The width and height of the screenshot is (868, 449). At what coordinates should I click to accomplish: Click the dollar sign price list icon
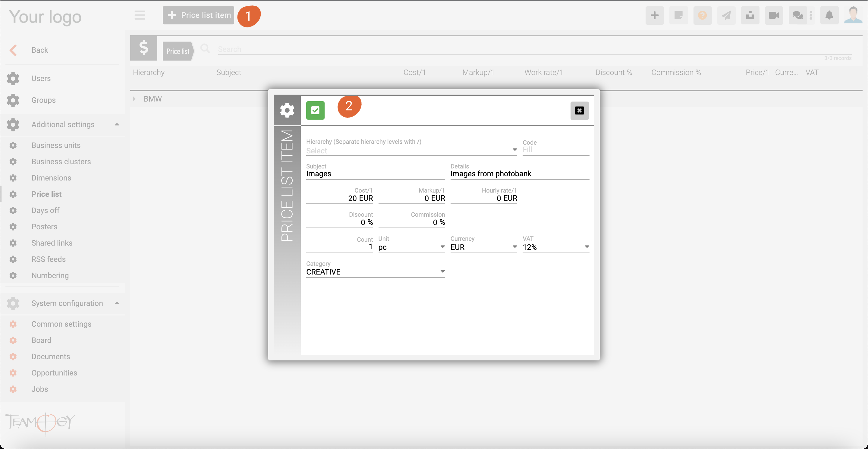(x=143, y=48)
